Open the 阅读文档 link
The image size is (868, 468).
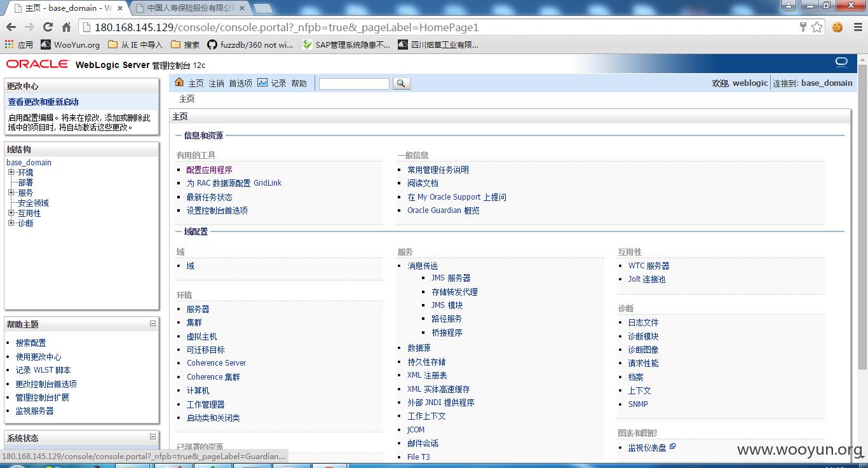click(x=423, y=183)
